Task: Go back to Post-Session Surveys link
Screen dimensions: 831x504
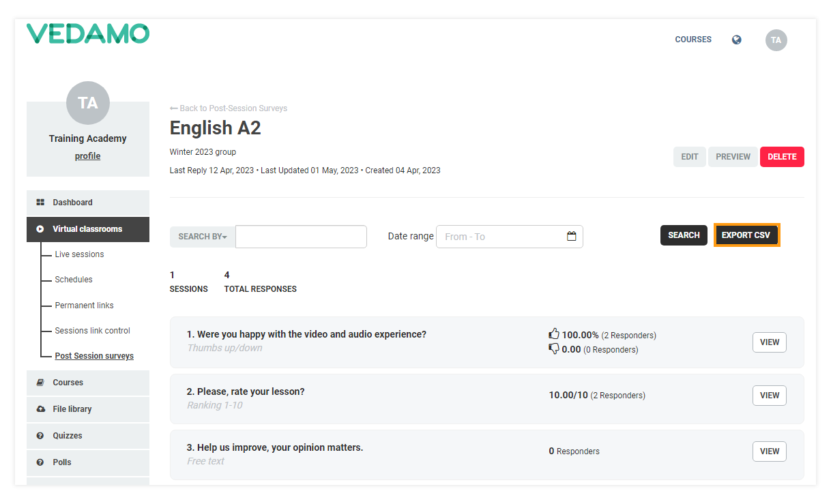Action: tap(229, 108)
